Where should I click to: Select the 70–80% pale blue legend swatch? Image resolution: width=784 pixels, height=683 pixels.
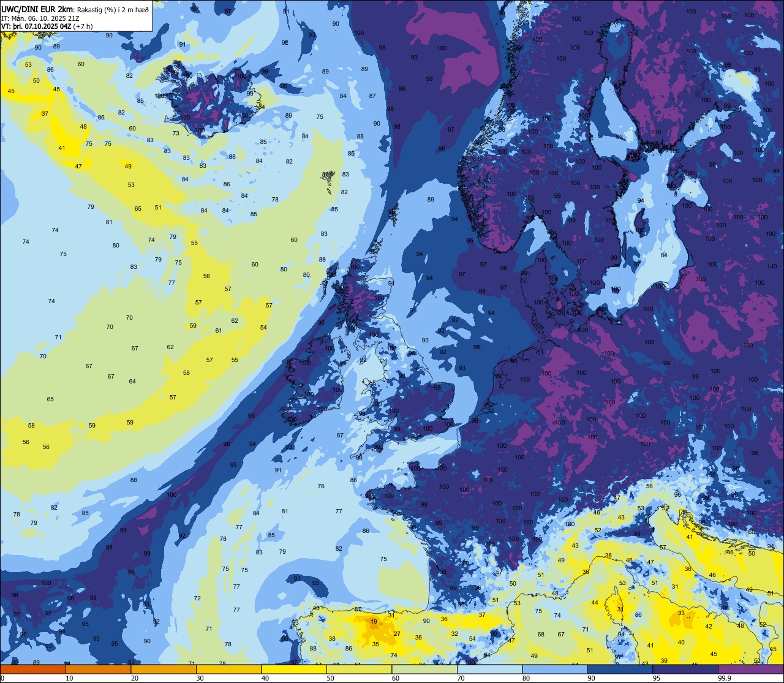click(489, 669)
